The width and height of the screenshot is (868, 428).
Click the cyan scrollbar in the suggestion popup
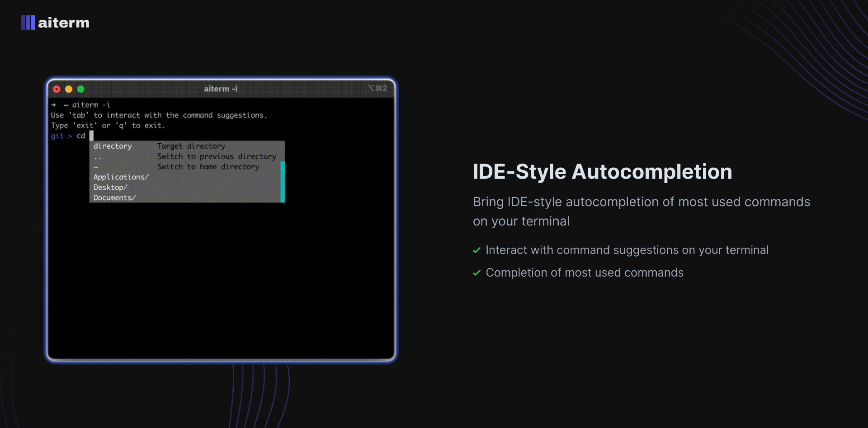point(283,182)
